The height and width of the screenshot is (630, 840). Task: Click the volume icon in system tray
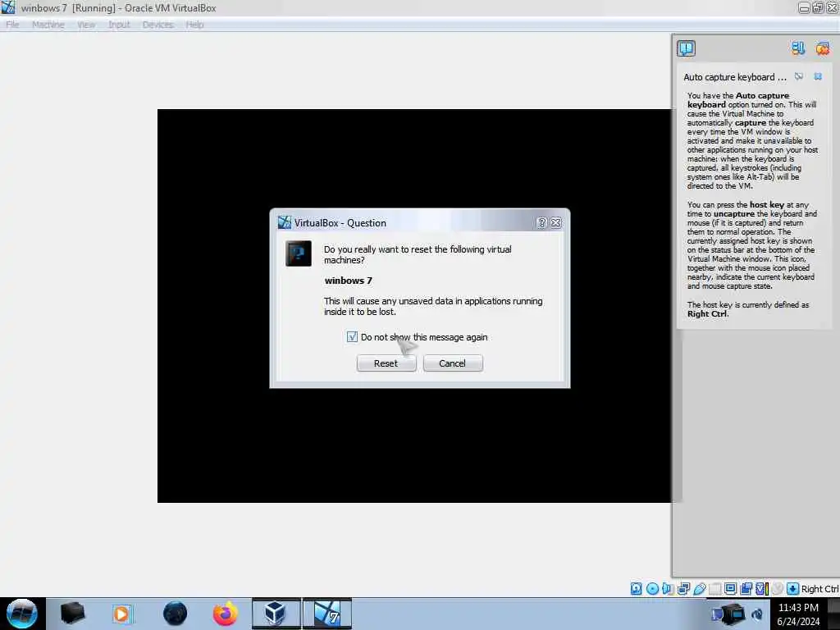click(757, 614)
